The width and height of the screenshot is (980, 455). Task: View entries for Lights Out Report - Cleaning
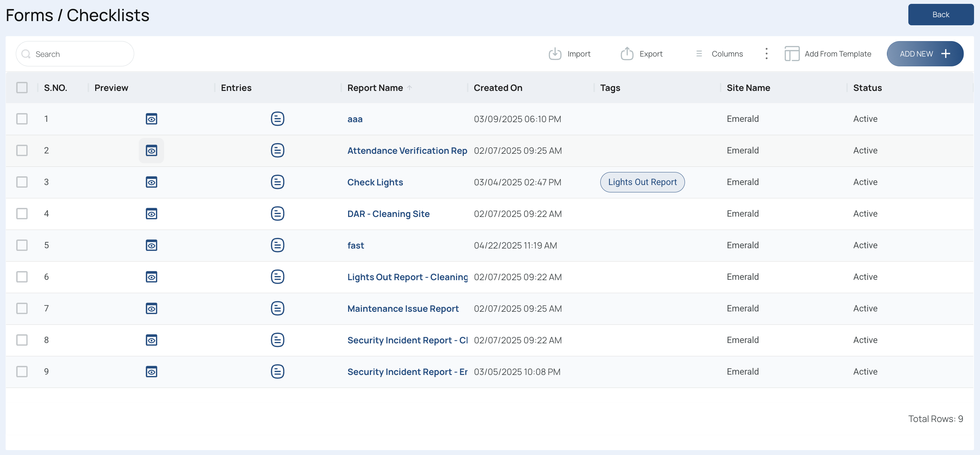click(277, 276)
